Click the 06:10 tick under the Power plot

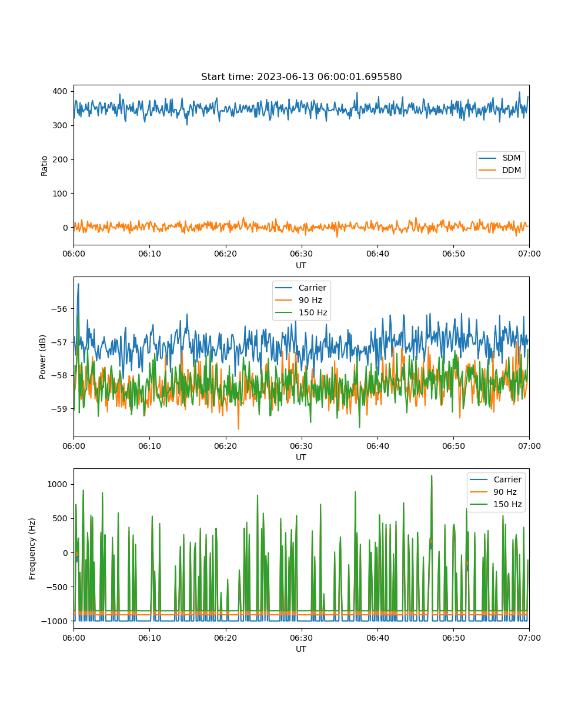coord(149,445)
